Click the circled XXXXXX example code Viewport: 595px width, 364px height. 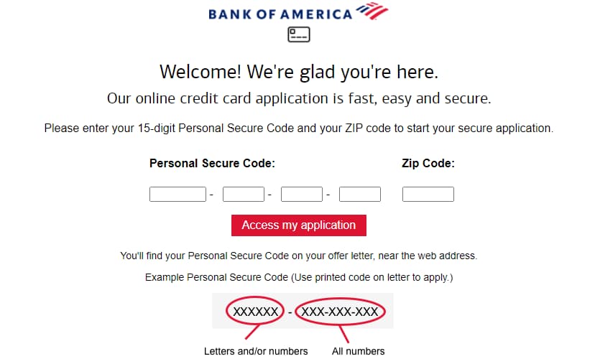point(255,312)
